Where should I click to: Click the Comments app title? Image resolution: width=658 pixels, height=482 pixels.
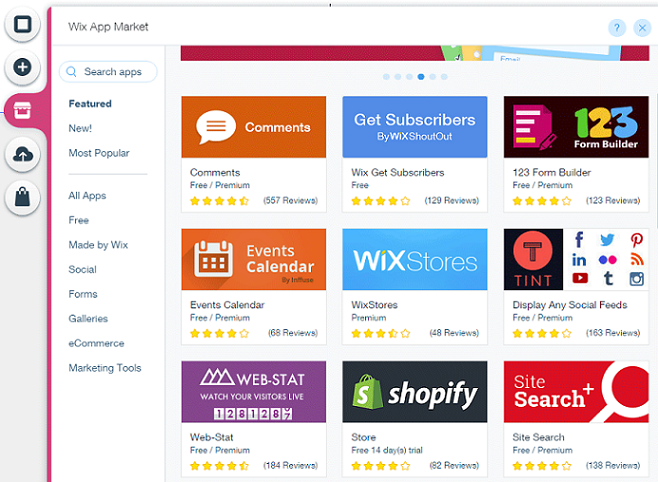[x=215, y=172]
